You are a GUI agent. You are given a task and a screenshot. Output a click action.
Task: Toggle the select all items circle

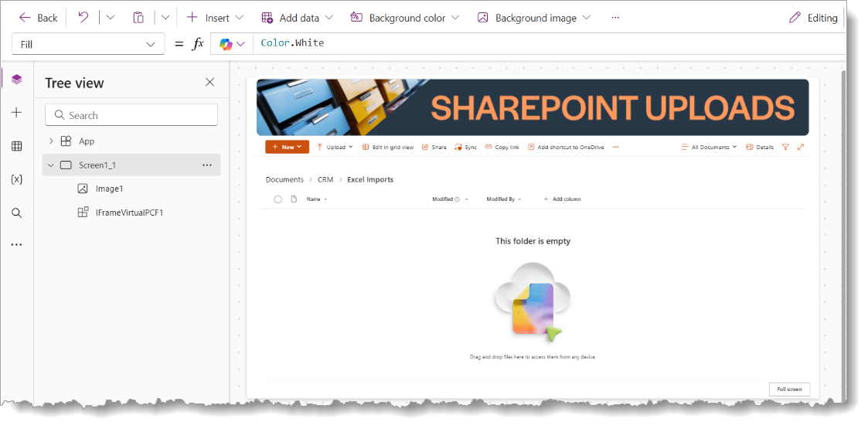point(278,199)
